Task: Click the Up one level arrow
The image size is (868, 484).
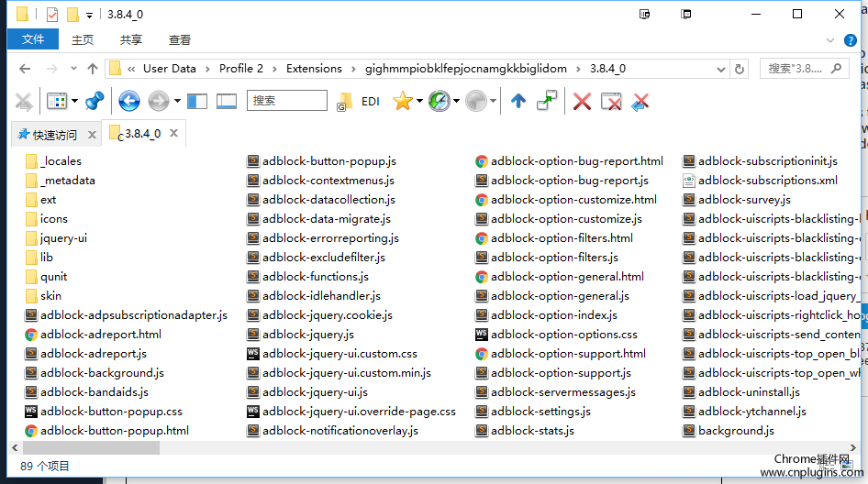Action: click(93, 69)
